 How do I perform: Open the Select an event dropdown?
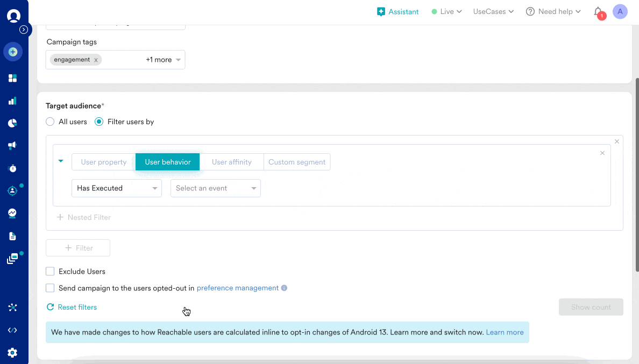[x=216, y=188]
